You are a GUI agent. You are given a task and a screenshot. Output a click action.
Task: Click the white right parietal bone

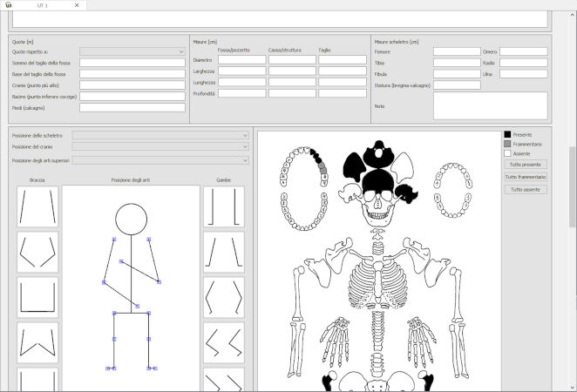(x=403, y=166)
